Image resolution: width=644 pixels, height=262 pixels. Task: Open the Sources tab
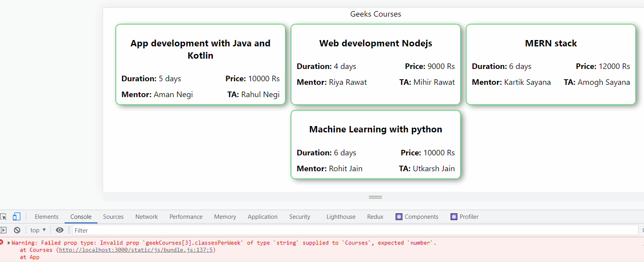[x=113, y=217]
